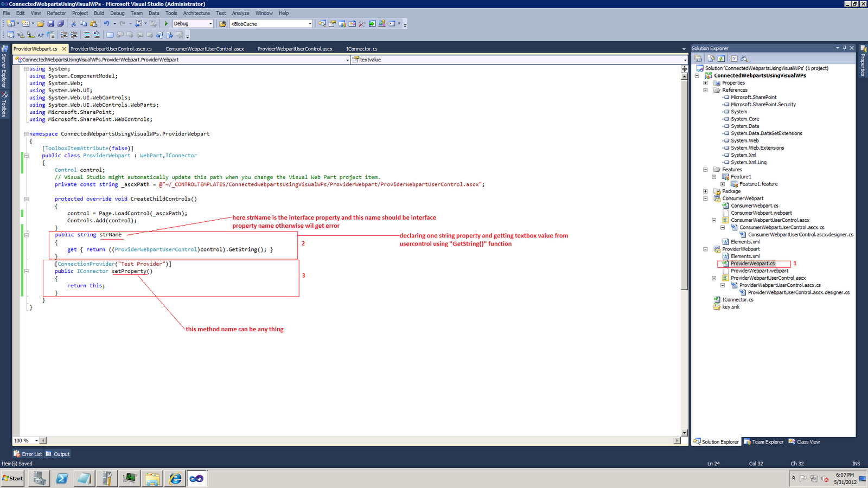Screen dimensions: 868x488
Task: Pin the Solution Explorer panel (auto hide)
Action: (x=845, y=48)
